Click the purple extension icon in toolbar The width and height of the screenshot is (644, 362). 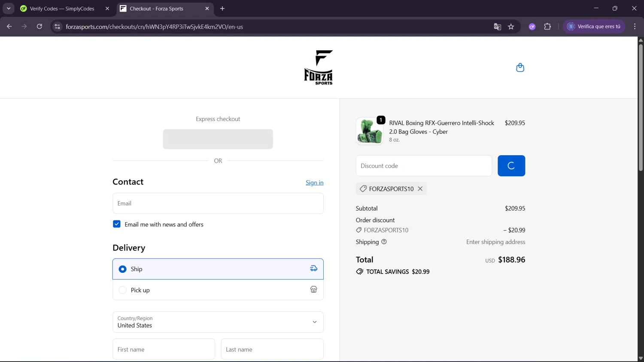click(532, 27)
